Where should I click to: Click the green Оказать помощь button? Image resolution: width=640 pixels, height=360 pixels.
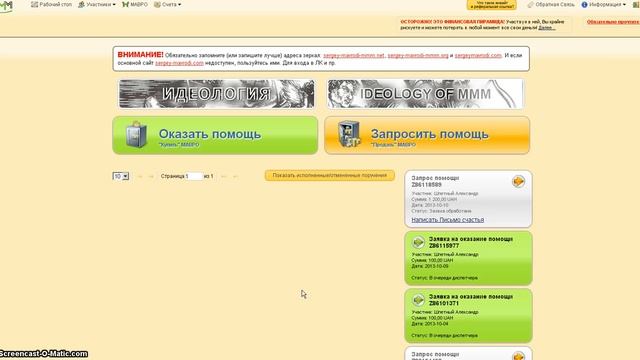(215, 136)
